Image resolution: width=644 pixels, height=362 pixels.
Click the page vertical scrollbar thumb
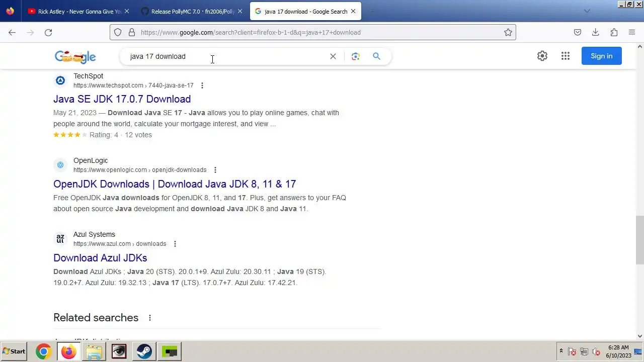tap(639, 240)
